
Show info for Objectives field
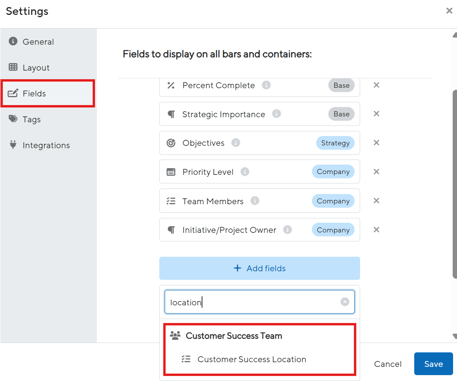[236, 143]
